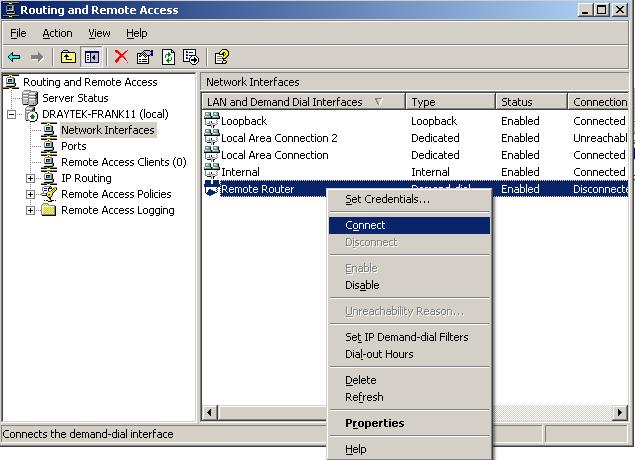This screenshot has width=635, height=460.
Task: Choose Connect from the context menu
Action: (409, 226)
